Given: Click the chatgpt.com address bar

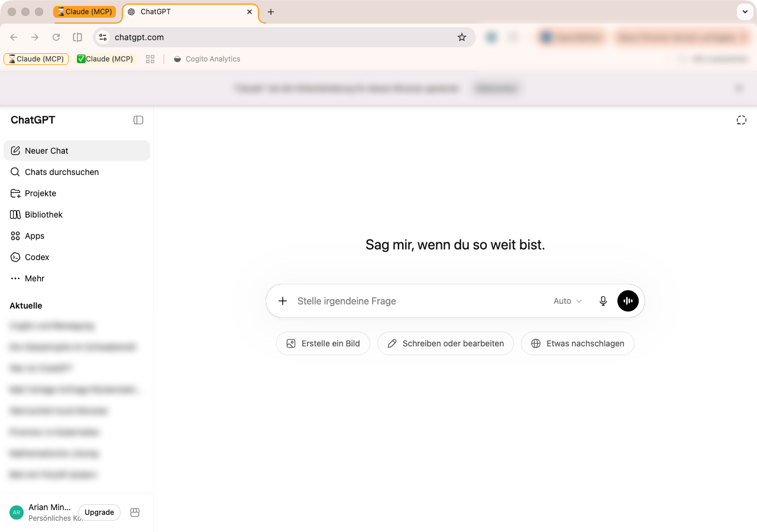Looking at the screenshot, I should point(284,37).
